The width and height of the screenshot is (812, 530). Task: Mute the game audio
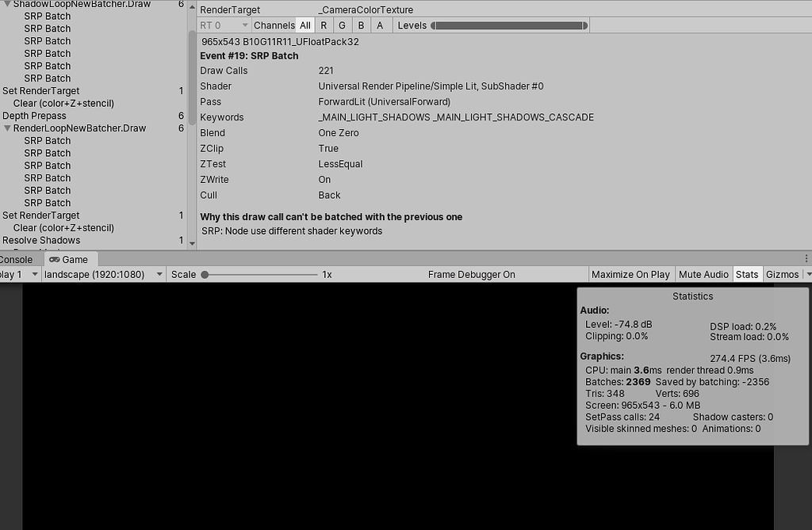(x=703, y=274)
